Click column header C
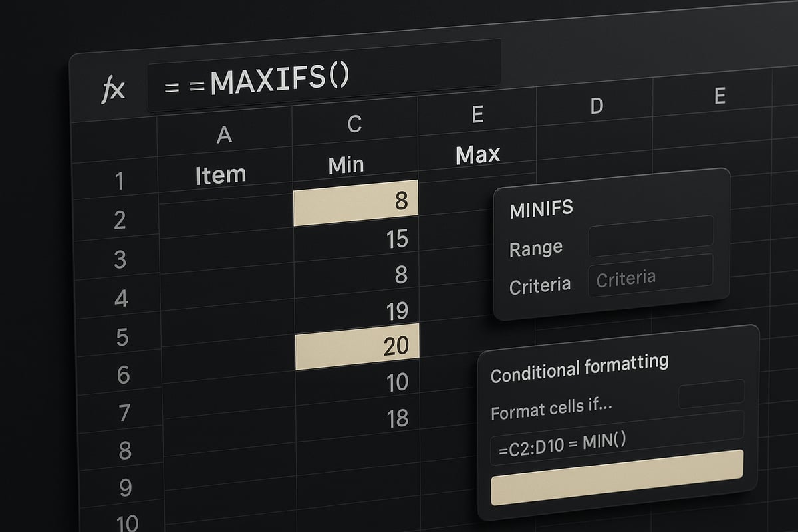The width and height of the screenshot is (798, 532). click(354, 124)
